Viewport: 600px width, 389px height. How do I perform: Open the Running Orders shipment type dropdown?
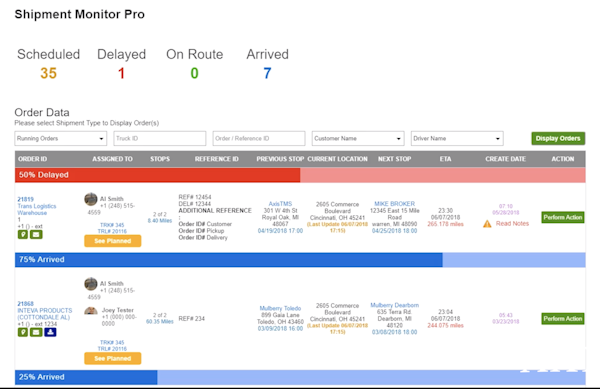click(60, 138)
